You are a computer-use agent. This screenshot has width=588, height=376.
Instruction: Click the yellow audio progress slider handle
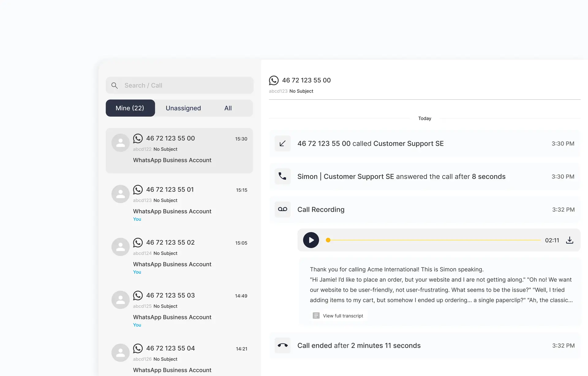tap(328, 240)
